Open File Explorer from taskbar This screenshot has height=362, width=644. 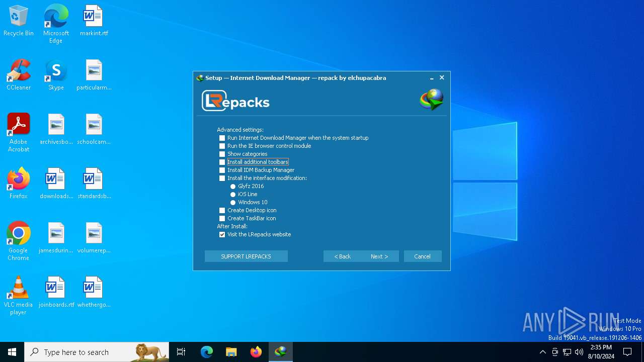pos(231,352)
